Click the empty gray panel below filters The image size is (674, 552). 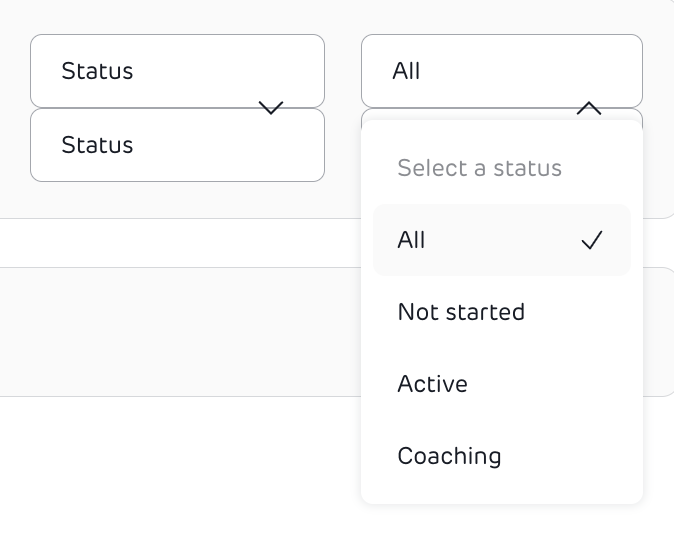click(180, 332)
